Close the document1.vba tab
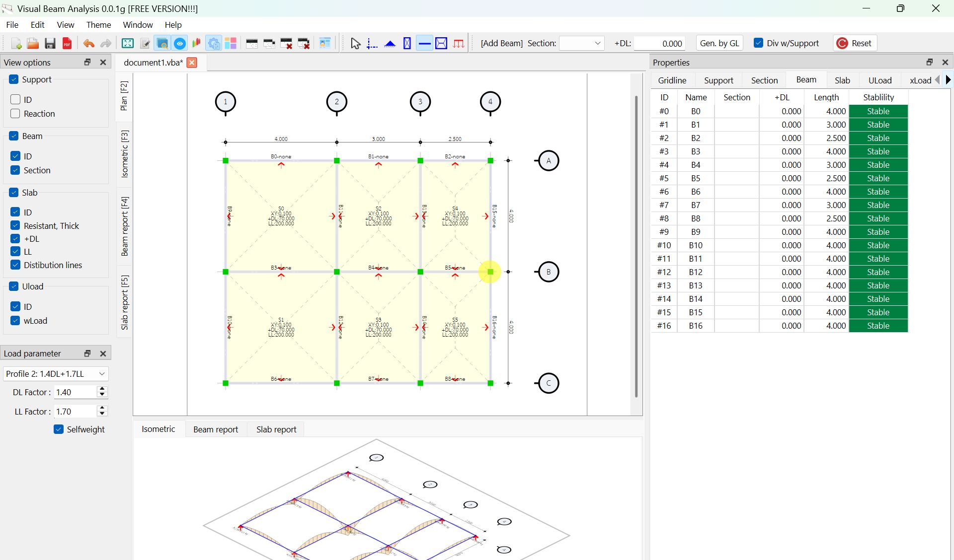Image resolution: width=954 pixels, height=560 pixels. [x=192, y=63]
